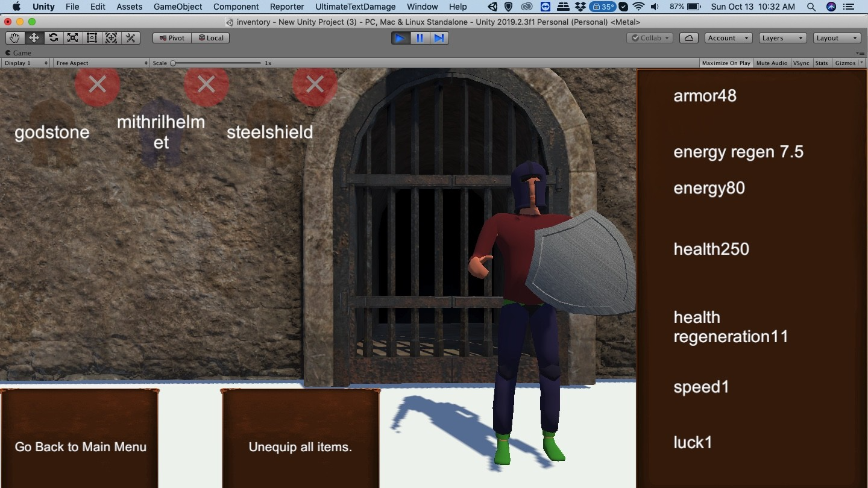Open the Layers dropdown
The height and width of the screenshot is (488, 868).
782,38
